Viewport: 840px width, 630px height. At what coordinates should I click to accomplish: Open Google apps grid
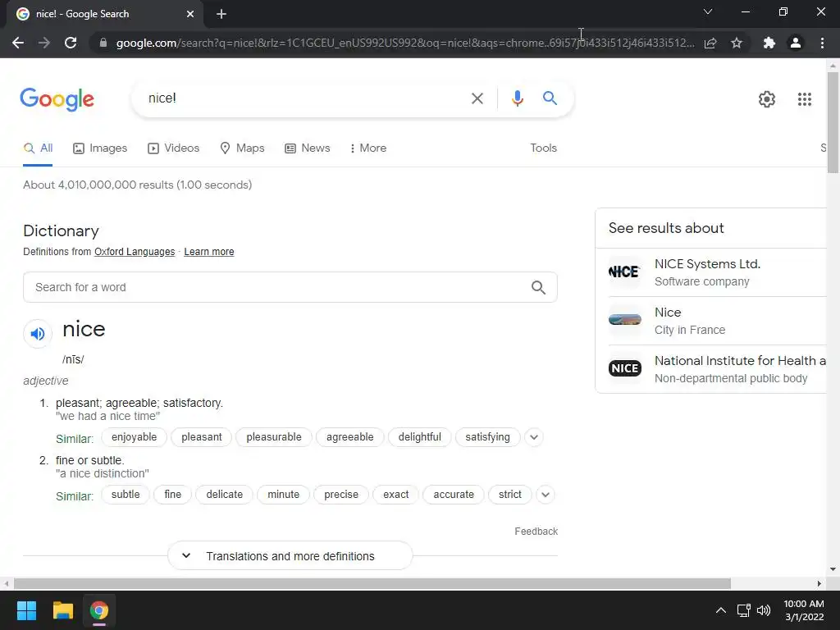point(804,99)
